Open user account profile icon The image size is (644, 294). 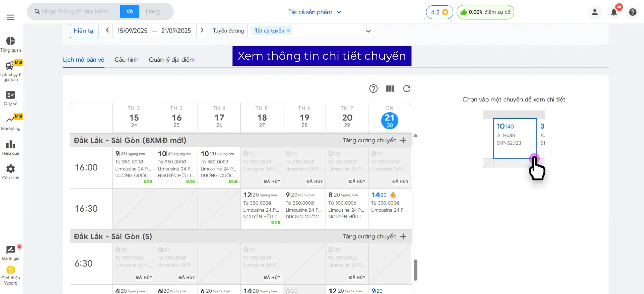click(x=594, y=12)
